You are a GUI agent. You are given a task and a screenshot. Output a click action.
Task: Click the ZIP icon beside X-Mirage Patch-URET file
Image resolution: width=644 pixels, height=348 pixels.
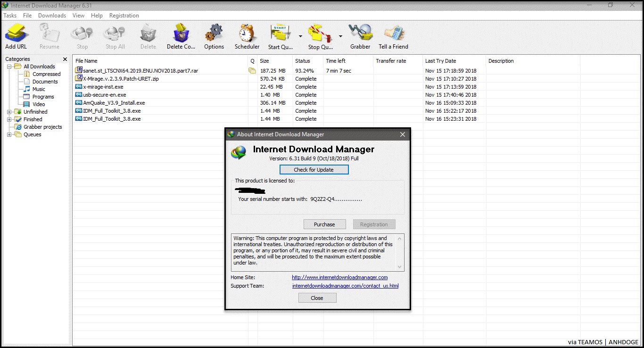click(79, 78)
